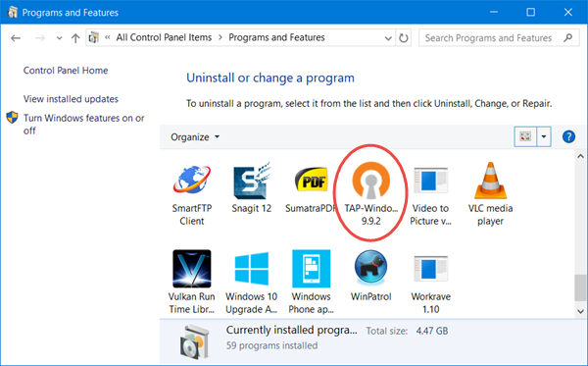Select the TAP-Windows 9.9.2 program icon
The width and height of the screenshot is (588, 366).
[370, 181]
